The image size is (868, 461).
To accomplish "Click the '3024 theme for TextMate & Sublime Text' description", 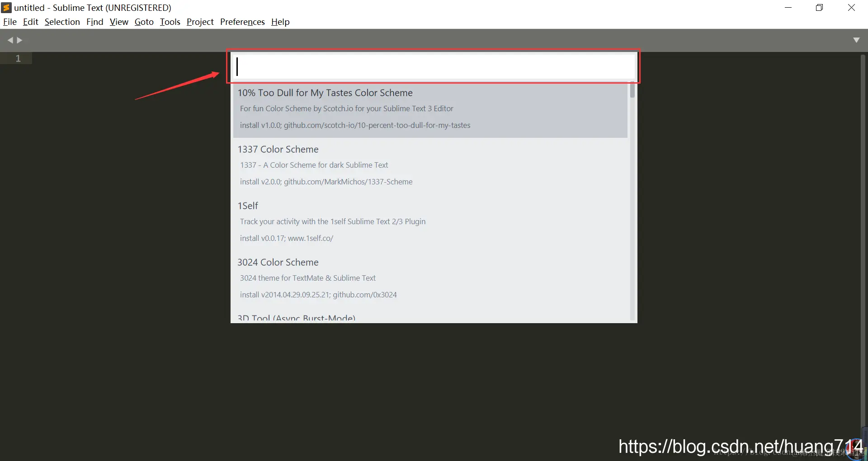I will pos(308,278).
